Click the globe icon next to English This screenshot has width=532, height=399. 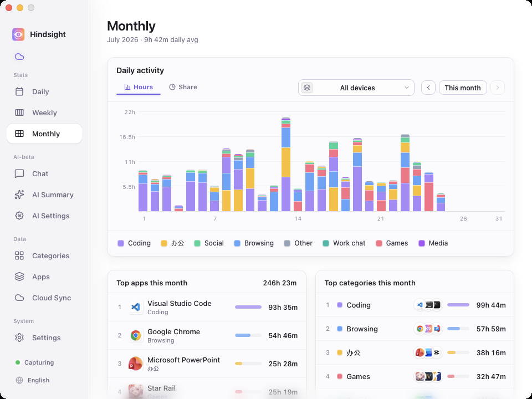19,380
